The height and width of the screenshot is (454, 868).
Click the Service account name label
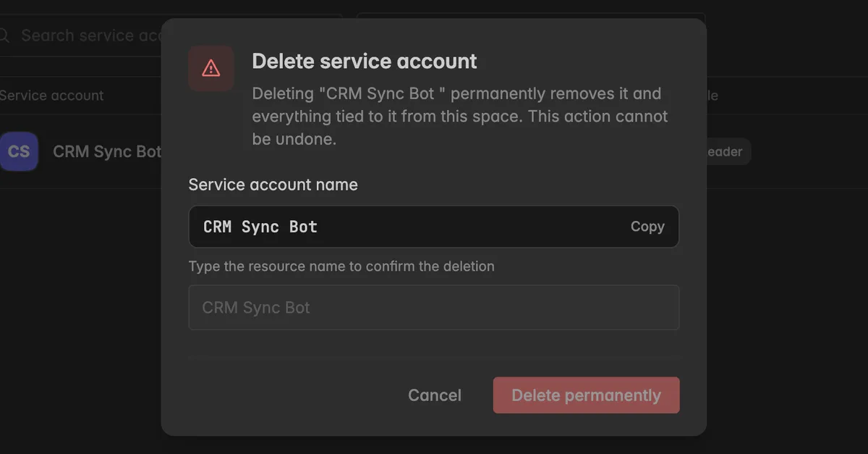[x=273, y=185]
